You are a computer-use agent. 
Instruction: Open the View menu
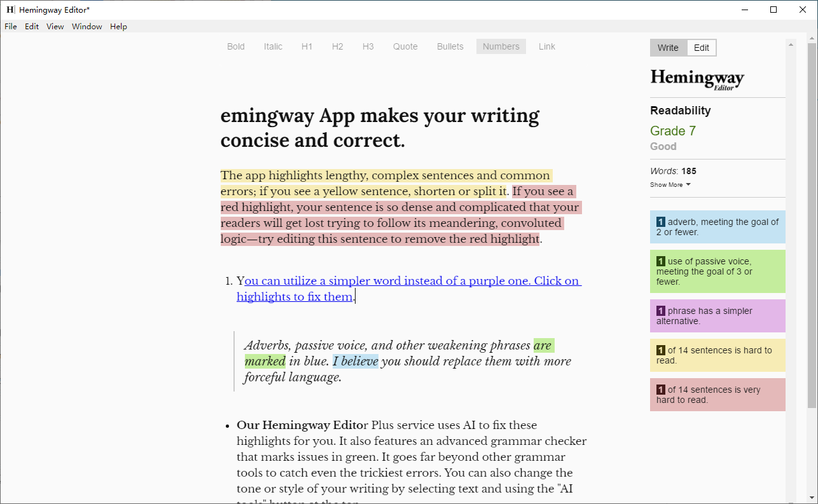[x=55, y=27]
